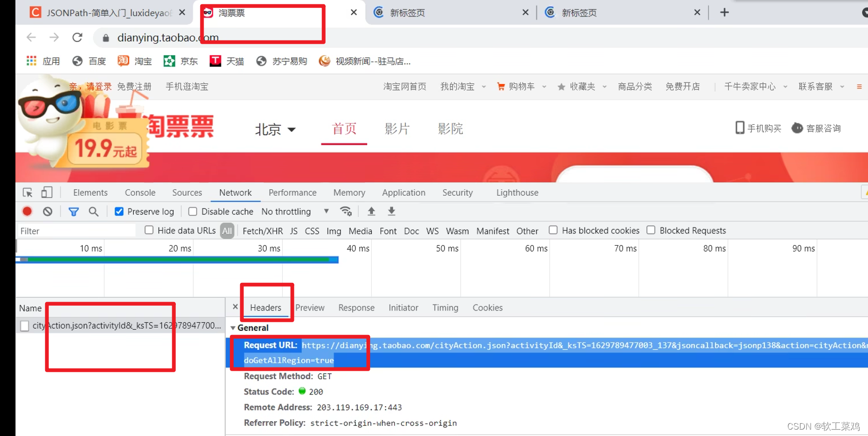The image size is (868, 436).
Task: Expand the 联系客服 menu
Action: coord(821,86)
